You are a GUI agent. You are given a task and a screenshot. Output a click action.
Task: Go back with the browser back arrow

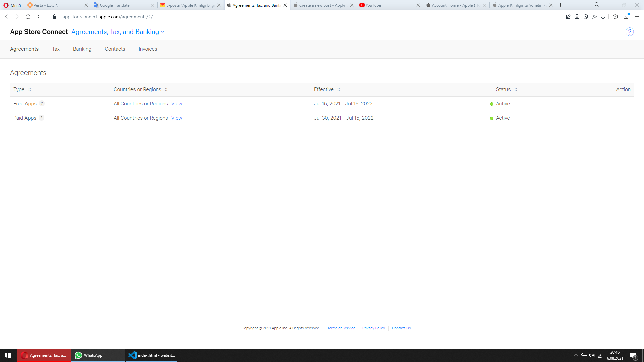pyautogui.click(x=6, y=17)
